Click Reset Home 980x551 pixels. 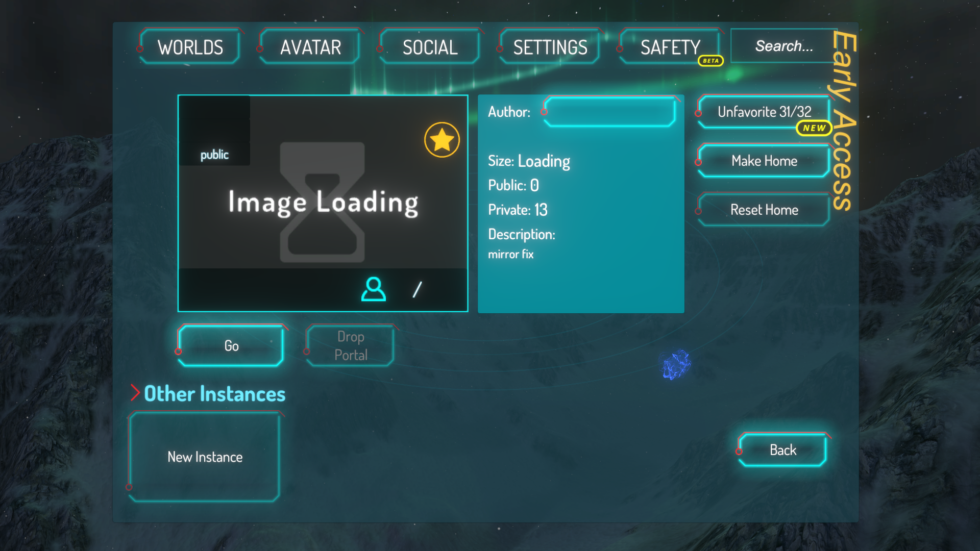tap(764, 210)
